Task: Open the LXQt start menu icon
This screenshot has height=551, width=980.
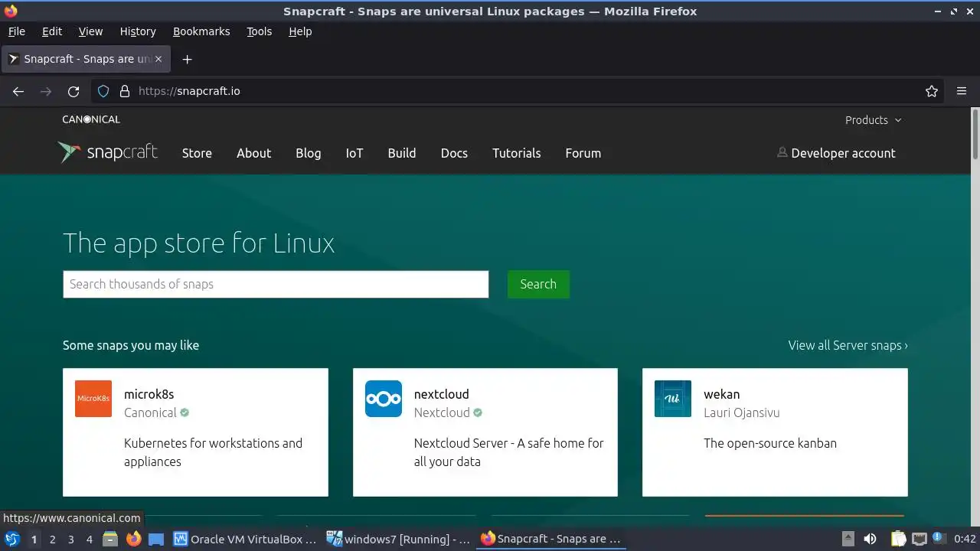Action: (12, 539)
